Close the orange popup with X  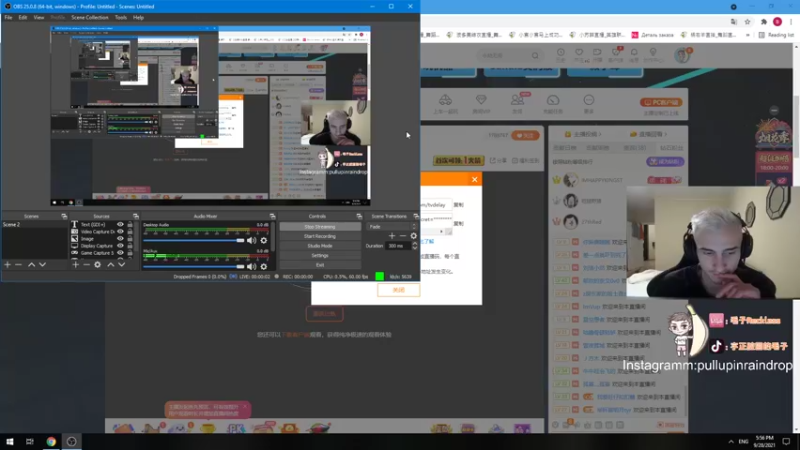tap(474, 179)
